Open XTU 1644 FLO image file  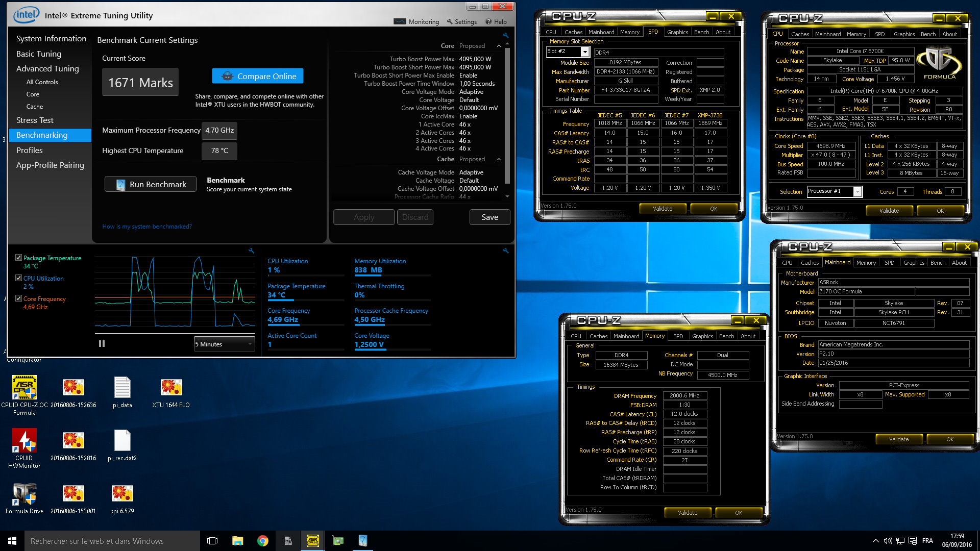(171, 393)
